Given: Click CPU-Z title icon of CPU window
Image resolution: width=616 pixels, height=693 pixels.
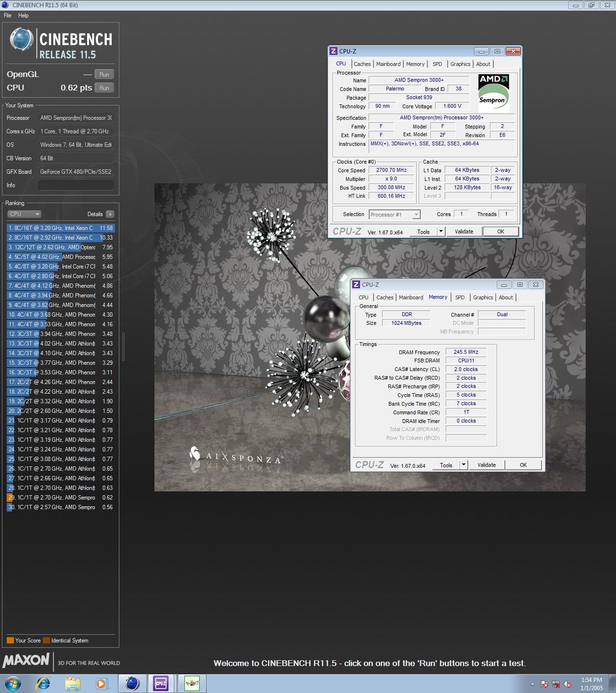Looking at the screenshot, I should point(334,51).
